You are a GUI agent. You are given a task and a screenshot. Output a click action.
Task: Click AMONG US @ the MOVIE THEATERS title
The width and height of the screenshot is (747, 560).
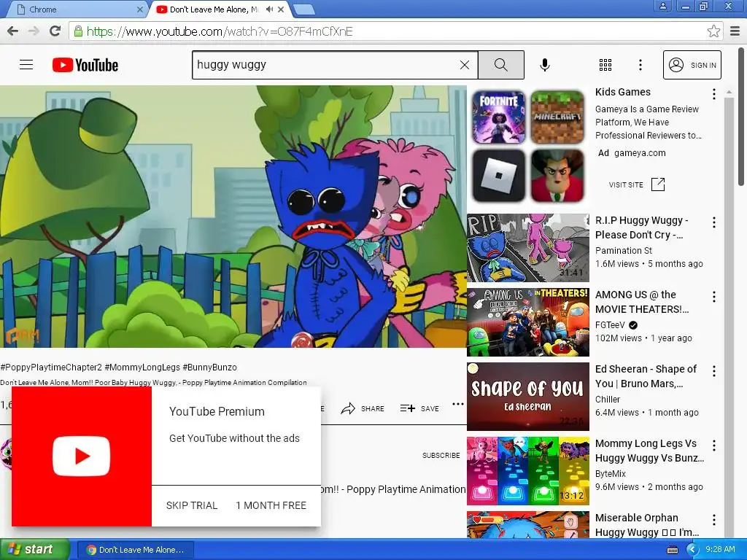[642, 302]
